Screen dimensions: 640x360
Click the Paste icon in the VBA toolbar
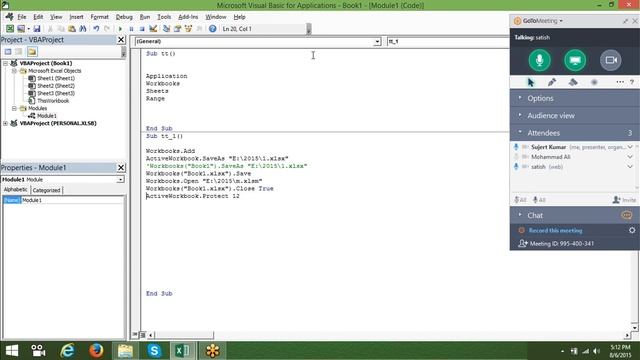(x=72, y=29)
